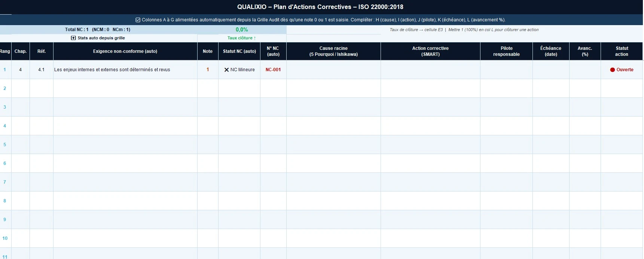The height and width of the screenshot is (259, 644).
Task: Select the 'Cause racine' column header
Action: coord(333,51)
